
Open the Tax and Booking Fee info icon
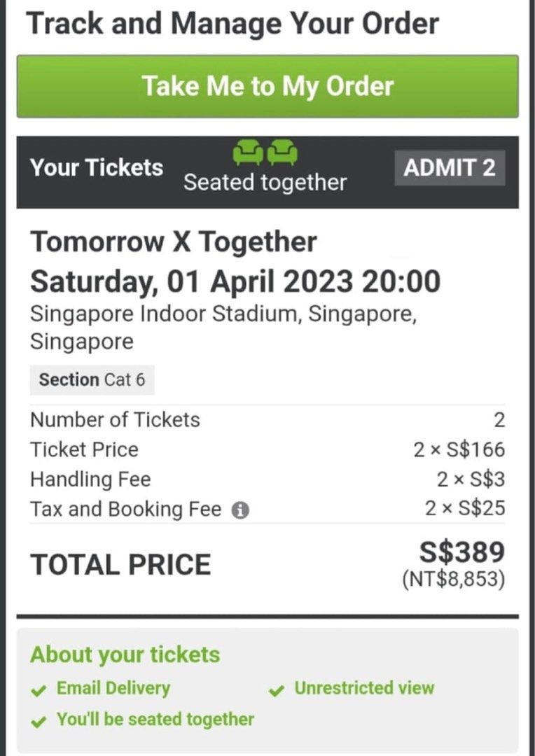click(x=242, y=509)
